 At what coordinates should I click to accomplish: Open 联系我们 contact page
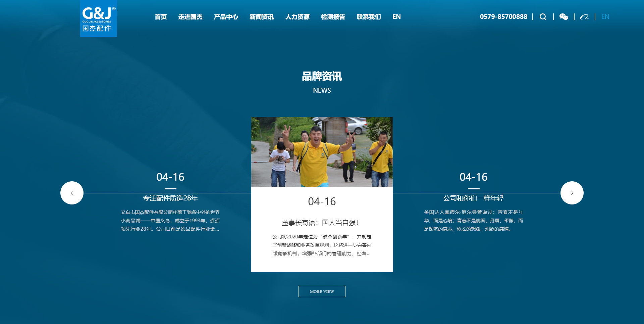pyautogui.click(x=369, y=17)
